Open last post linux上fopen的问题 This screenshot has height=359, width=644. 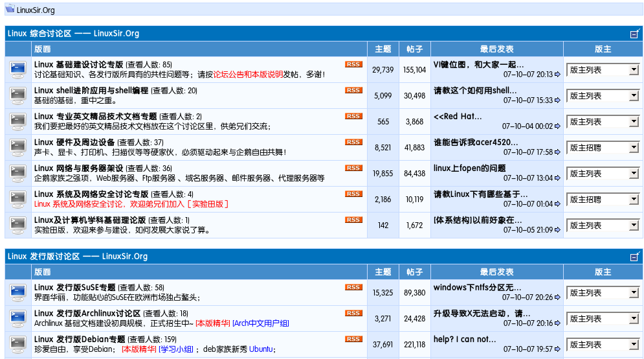coord(470,168)
